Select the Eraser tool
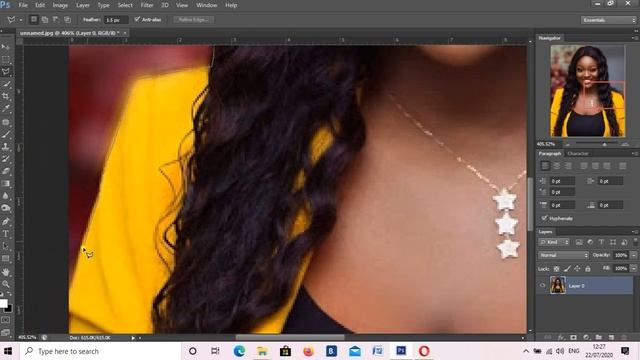 (6, 171)
